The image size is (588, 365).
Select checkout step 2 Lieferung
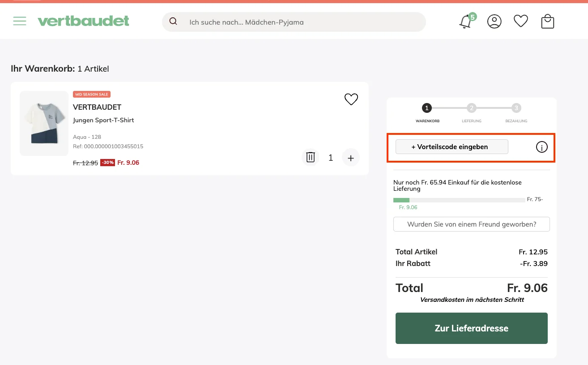472,108
